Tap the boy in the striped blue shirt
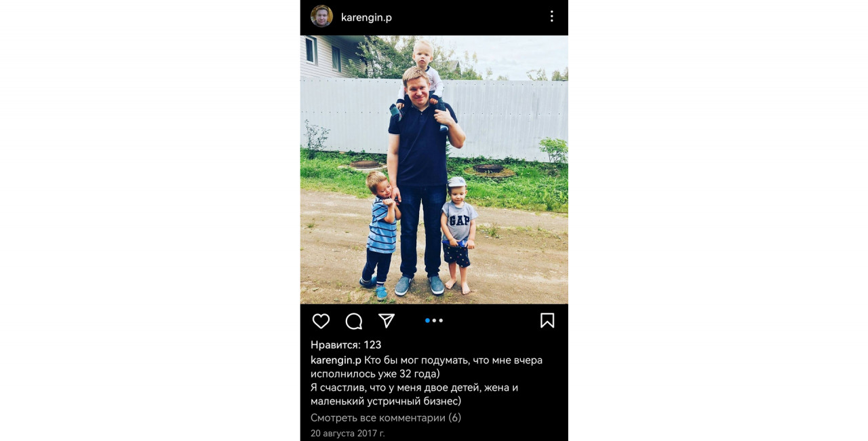Image resolution: width=868 pixels, height=441 pixels. coord(380,234)
